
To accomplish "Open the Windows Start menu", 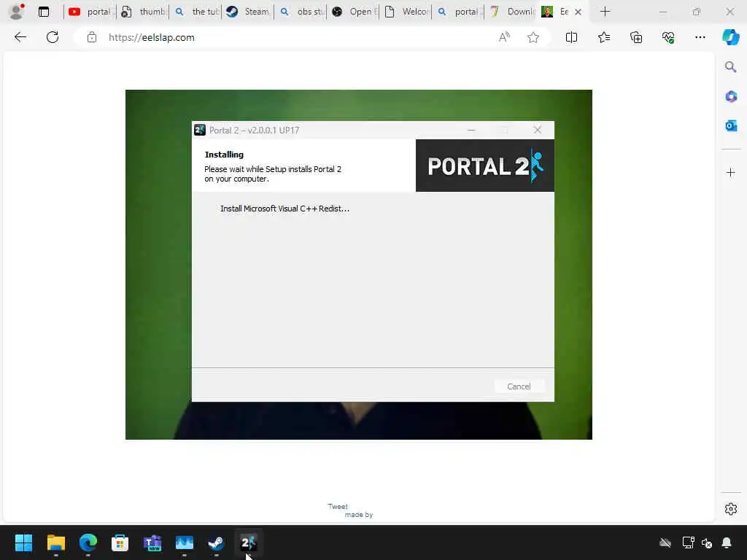I will [x=23, y=542].
